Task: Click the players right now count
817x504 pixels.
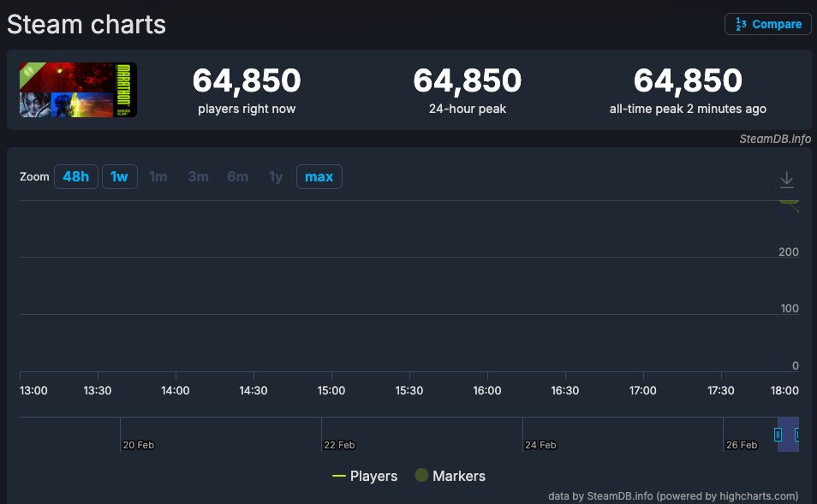Action: tap(247, 80)
